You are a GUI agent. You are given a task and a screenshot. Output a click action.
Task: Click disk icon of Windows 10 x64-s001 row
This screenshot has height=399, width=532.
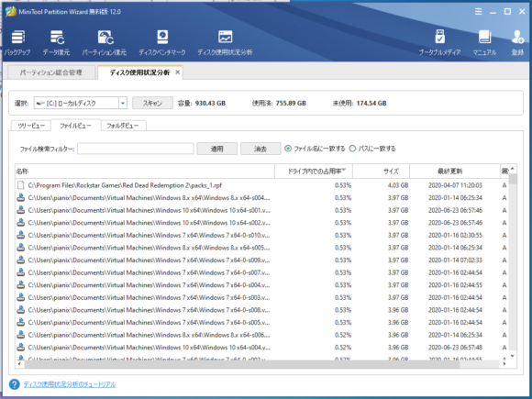pyautogui.click(x=21, y=210)
